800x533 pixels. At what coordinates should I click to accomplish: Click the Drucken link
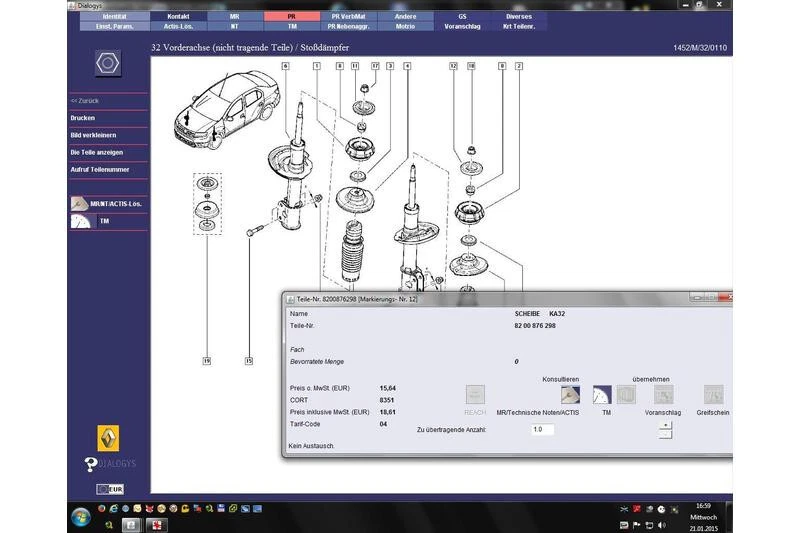point(83,118)
